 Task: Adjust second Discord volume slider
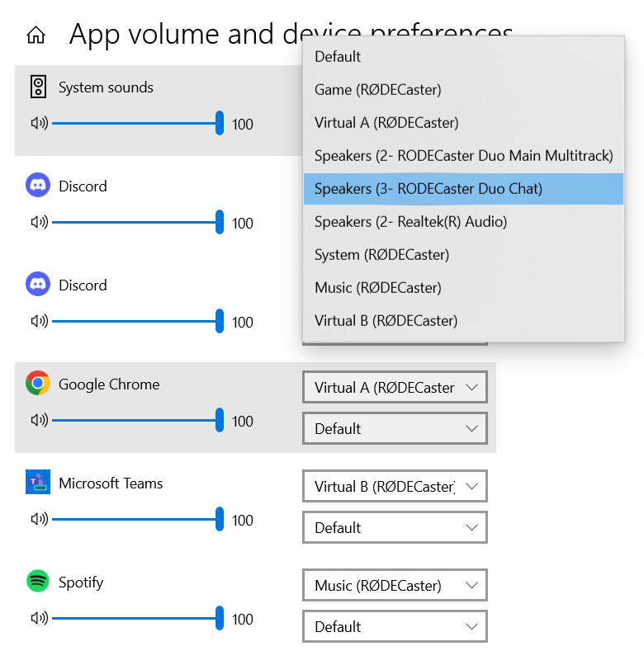click(x=138, y=321)
